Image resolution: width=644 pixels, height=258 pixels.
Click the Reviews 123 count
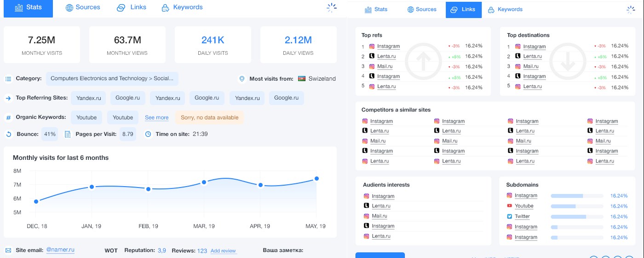[202, 251]
